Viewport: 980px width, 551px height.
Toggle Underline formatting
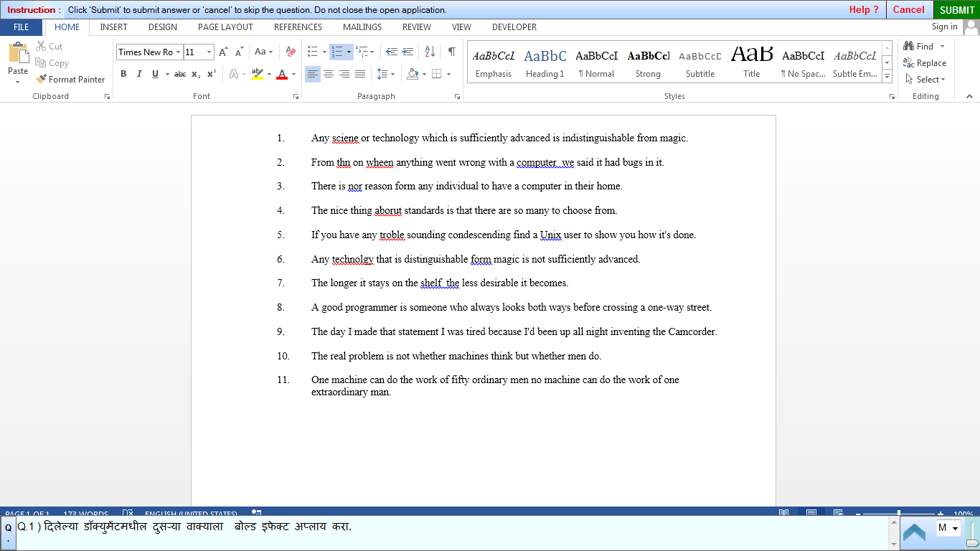coord(155,74)
